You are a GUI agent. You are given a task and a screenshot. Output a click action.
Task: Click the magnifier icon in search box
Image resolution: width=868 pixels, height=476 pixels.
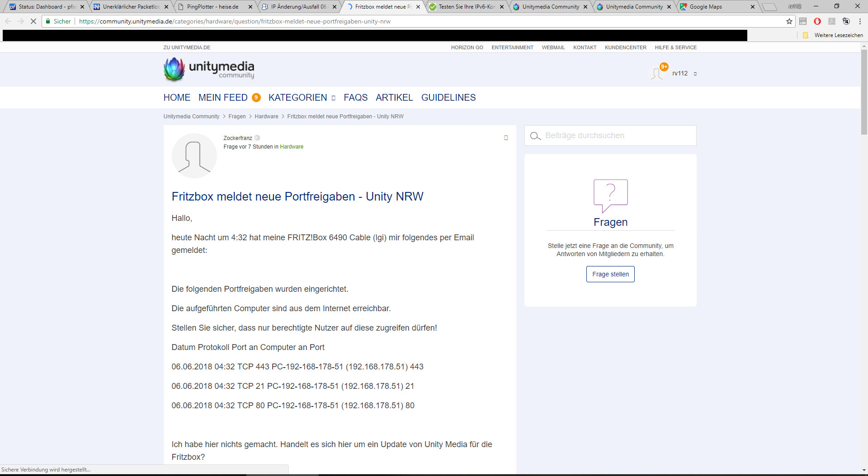[535, 136]
